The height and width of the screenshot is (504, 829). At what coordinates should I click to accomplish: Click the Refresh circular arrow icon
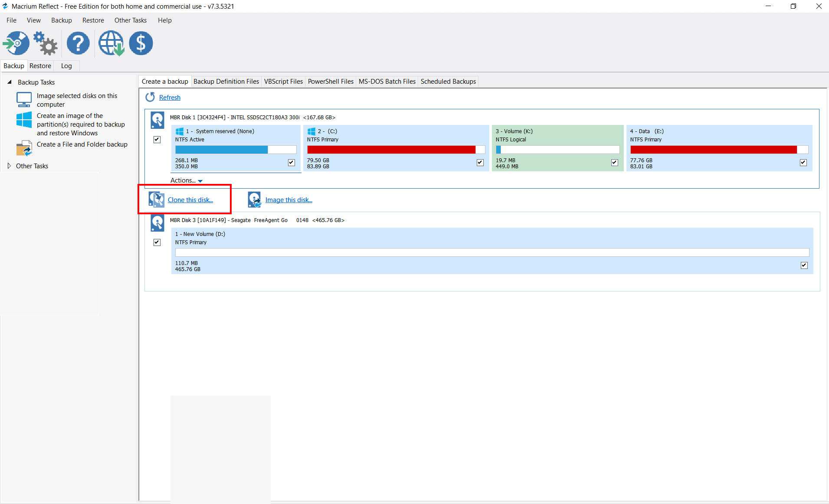point(150,97)
